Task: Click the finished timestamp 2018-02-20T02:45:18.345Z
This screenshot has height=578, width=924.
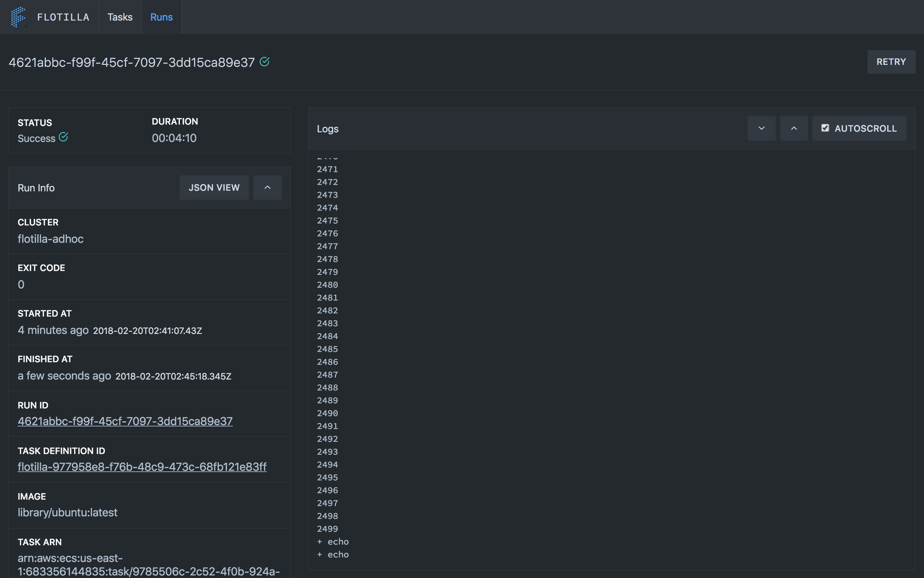Action: (x=173, y=377)
